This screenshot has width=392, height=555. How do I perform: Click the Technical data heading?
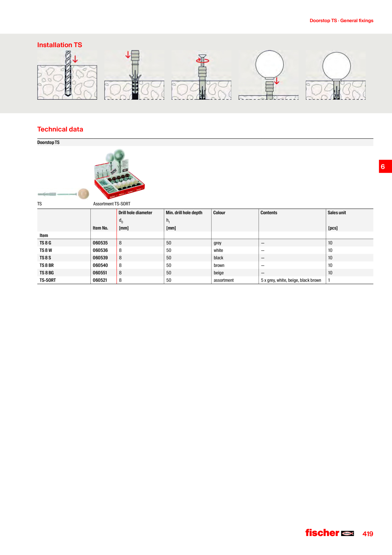[x=60, y=129]
